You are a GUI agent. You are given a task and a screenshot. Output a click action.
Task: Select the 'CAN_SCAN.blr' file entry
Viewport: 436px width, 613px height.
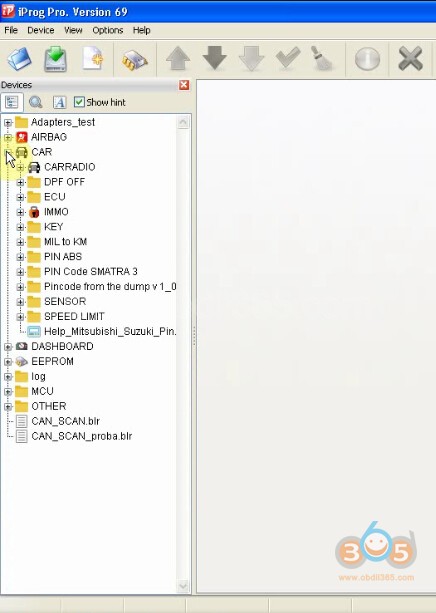pyautogui.click(x=65, y=421)
